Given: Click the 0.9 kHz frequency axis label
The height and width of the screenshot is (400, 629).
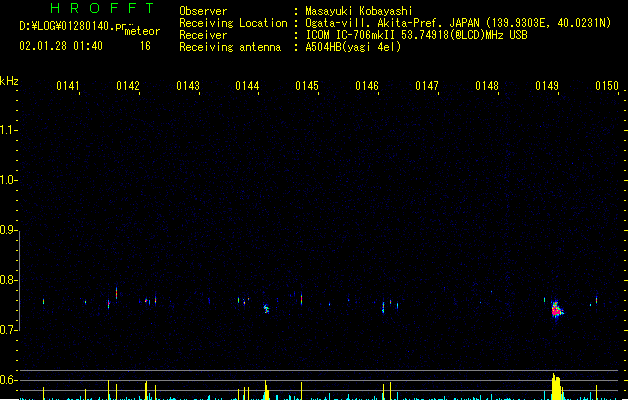Looking at the screenshot, I should [7, 230].
